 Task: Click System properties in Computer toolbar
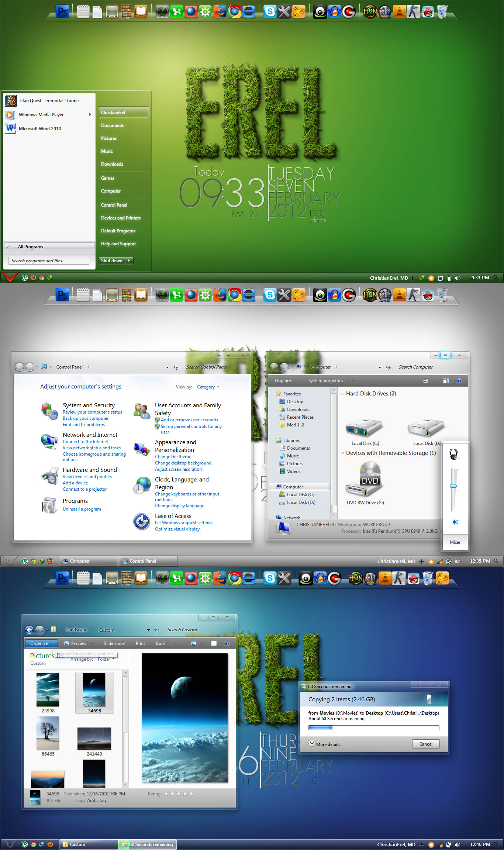point(326,381)
